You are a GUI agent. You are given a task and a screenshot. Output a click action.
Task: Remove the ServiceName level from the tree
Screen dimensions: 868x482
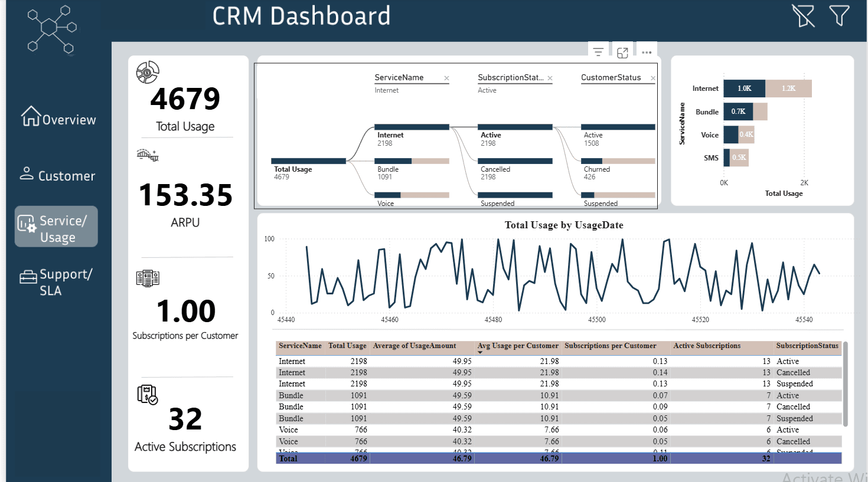pos(446,78)
